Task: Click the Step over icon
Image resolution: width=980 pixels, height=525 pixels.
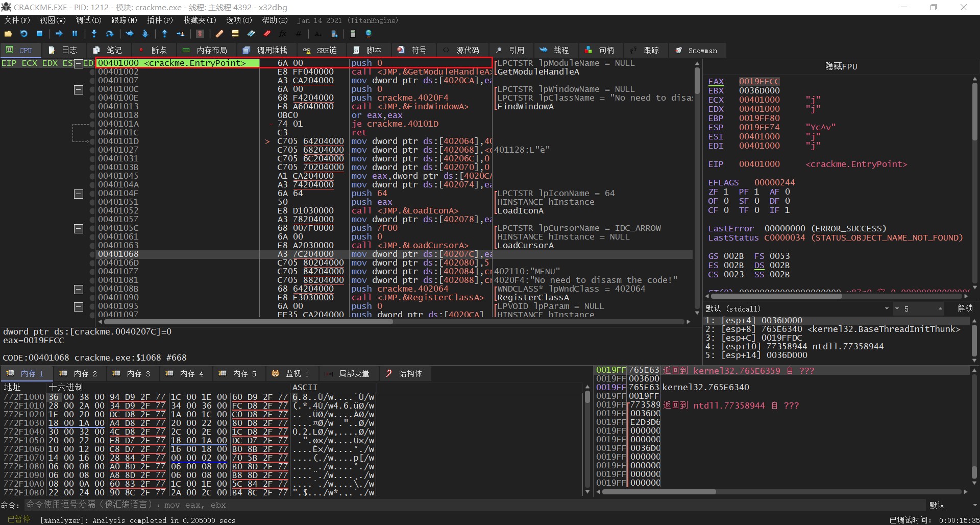Action: [109, 34]
